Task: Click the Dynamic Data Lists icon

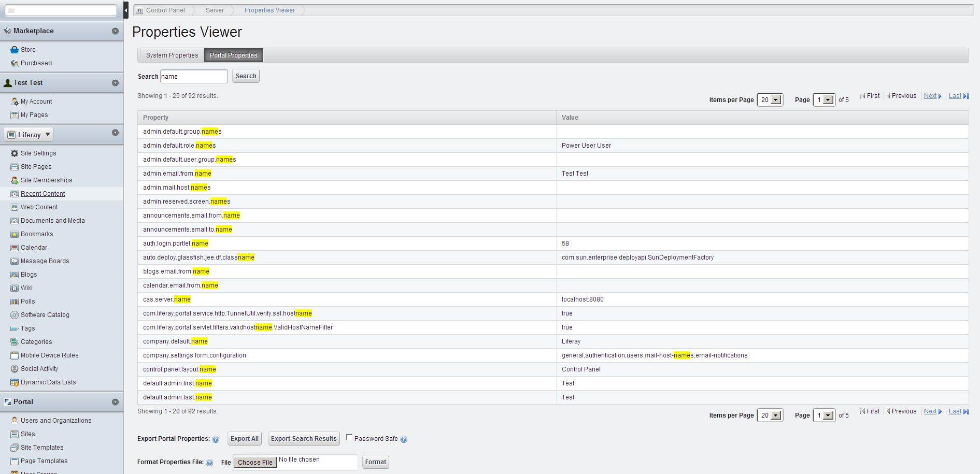Action: tap(15, 382)
